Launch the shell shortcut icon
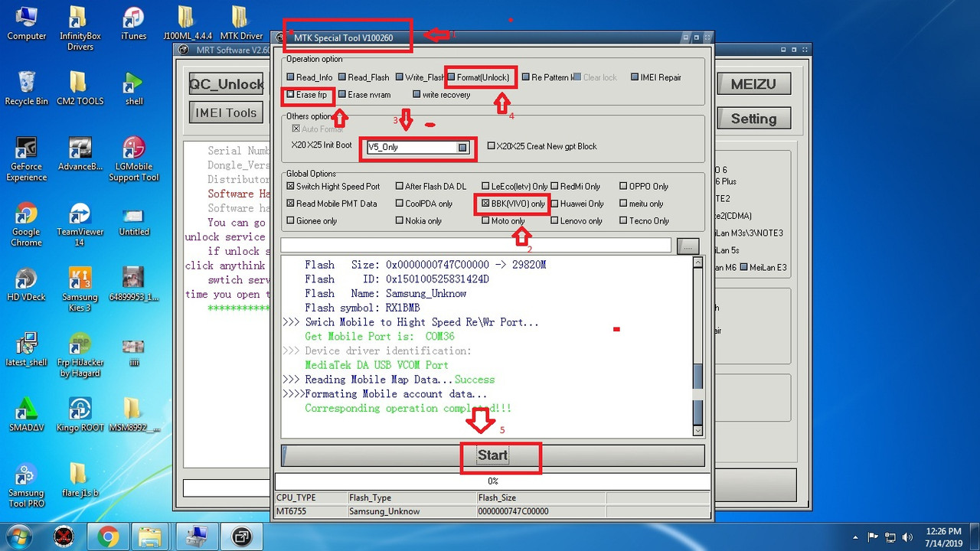This screenshot has height=551, width=980. coord(134,88)
